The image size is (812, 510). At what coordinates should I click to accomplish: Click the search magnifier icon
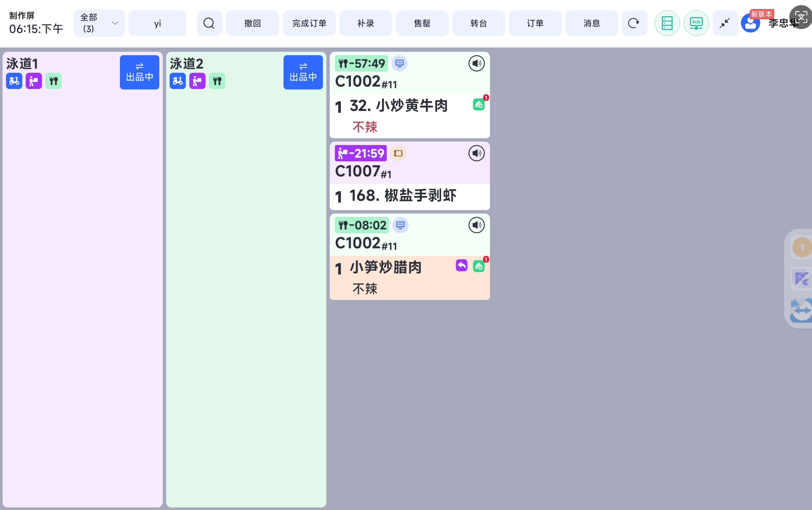pyautogui.click(x=209, y=23)
